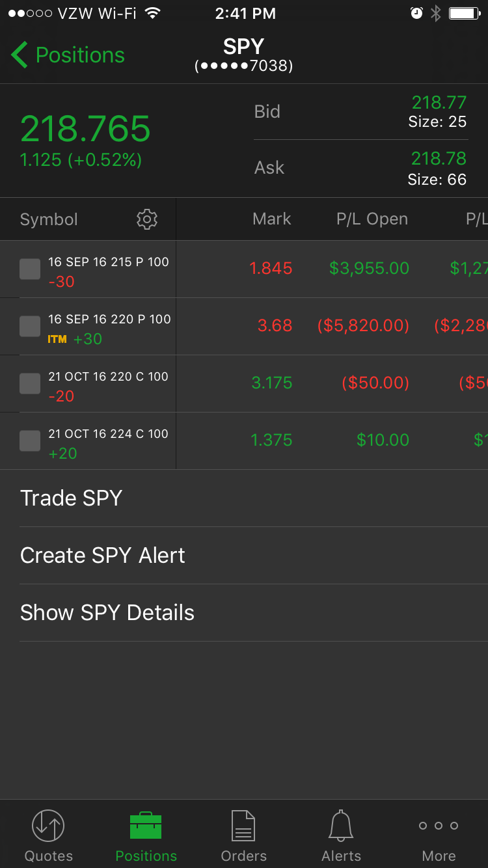Tap Show SPY Details
488x868 pixels.
click(x=244, y=612)
